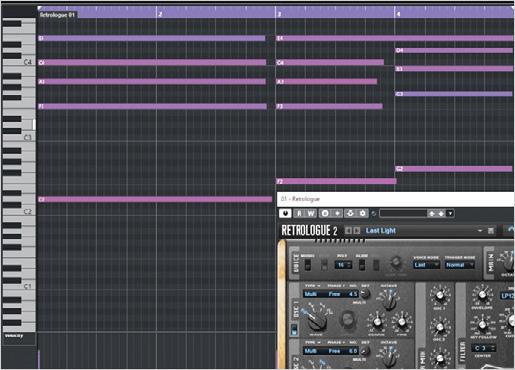Screen dimensions: 515x370
Task: Click the OSC 1 Coarse tuning knob
Action: (377, 322)
